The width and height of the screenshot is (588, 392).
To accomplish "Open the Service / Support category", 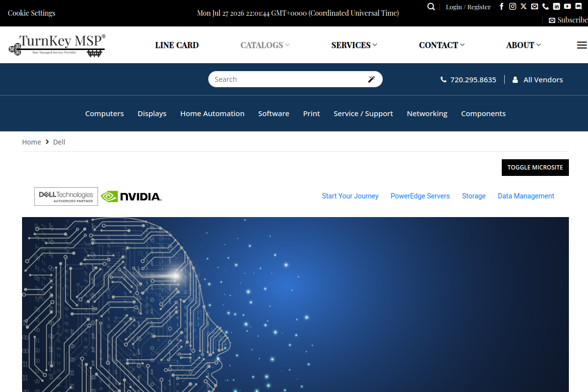I will pos(363,113).
